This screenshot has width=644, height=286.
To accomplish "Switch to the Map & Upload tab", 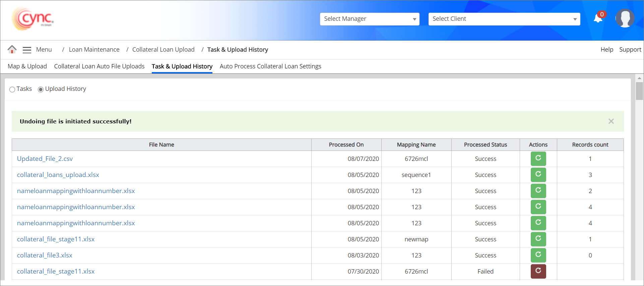I will click(x=27, y=66).
